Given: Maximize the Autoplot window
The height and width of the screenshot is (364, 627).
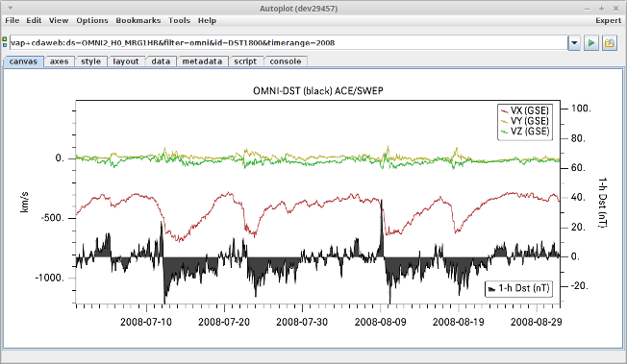Looking at the screenshot, I should tap(601, 9).
